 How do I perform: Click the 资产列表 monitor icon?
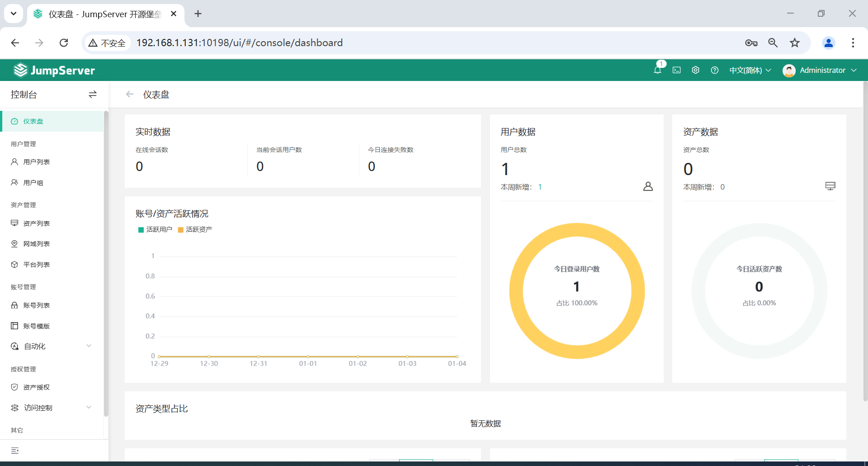(x=14, y=223)
